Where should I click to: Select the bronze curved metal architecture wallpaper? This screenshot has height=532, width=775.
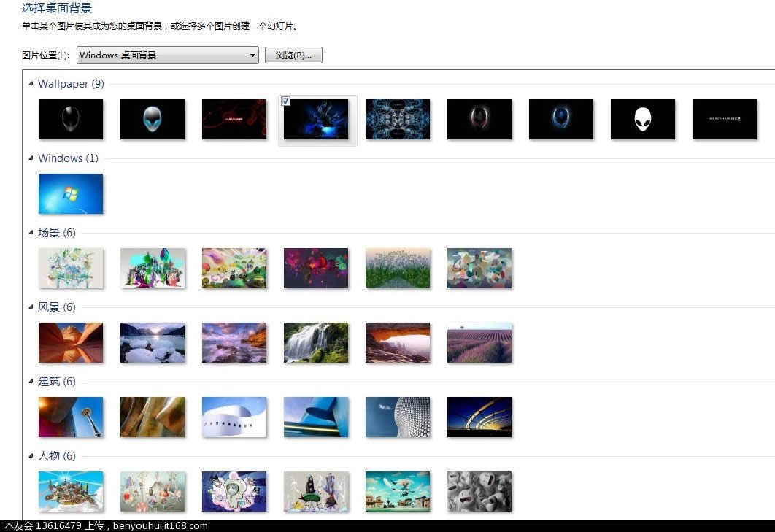[x=153, y=417]
